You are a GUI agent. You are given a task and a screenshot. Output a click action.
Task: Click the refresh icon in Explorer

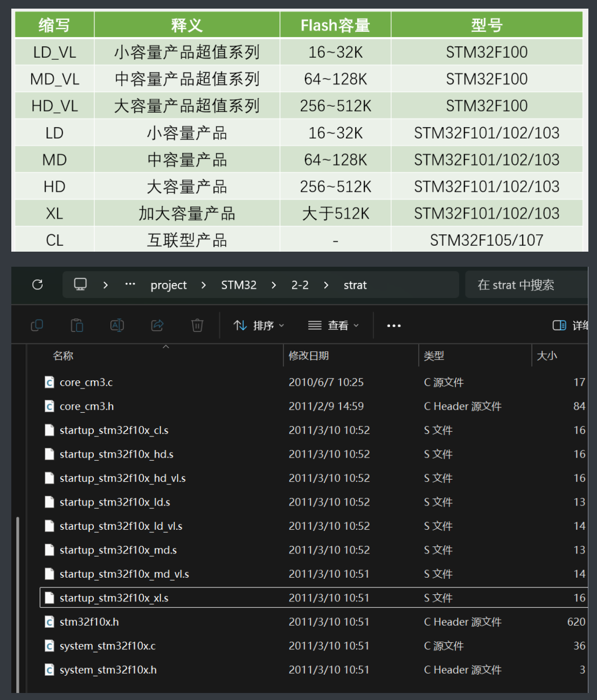pyautogui.click(x=38, y=285)
